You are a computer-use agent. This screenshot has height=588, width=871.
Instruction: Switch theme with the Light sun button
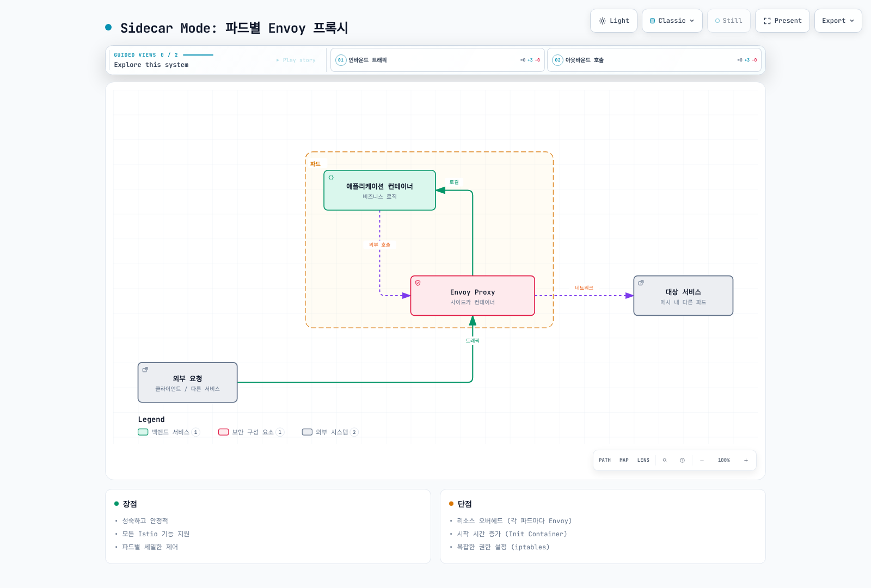pos(614,21)
